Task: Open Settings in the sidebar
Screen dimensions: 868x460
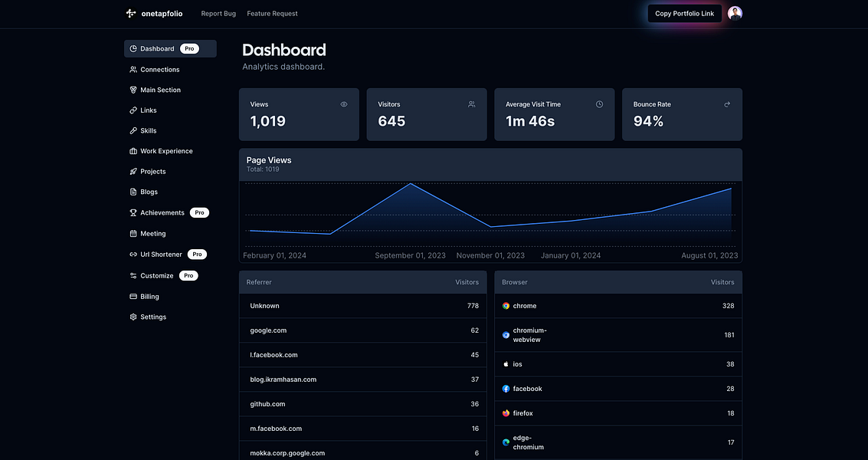Action: point(152,317)
